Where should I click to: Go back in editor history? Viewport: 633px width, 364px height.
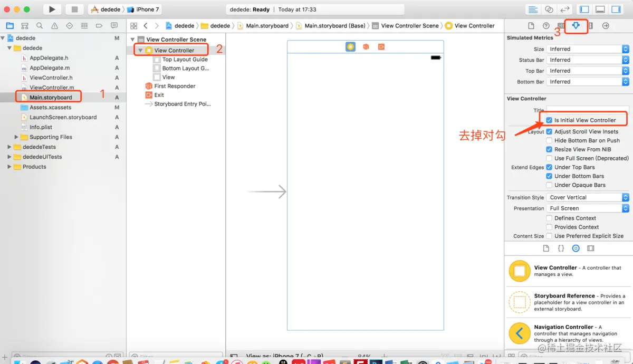(x=146, y=25)
